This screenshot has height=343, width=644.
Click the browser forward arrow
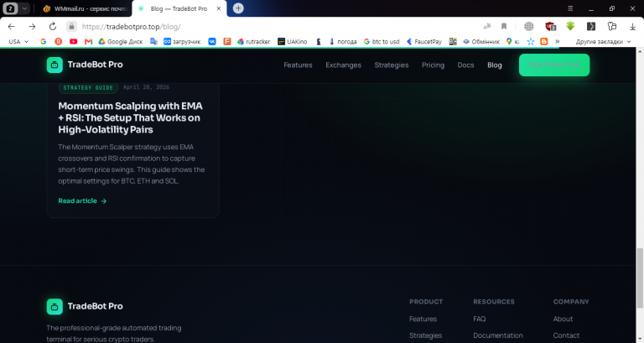point(32,27)
